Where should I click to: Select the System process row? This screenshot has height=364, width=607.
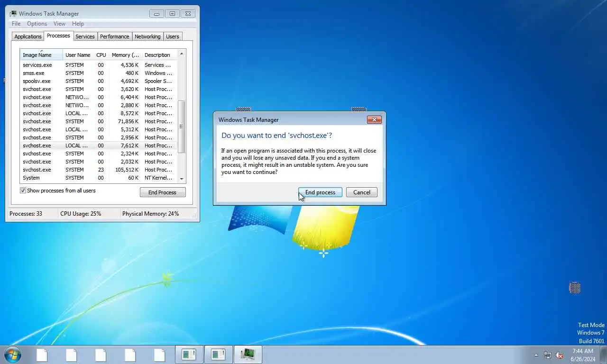point(99,178)
